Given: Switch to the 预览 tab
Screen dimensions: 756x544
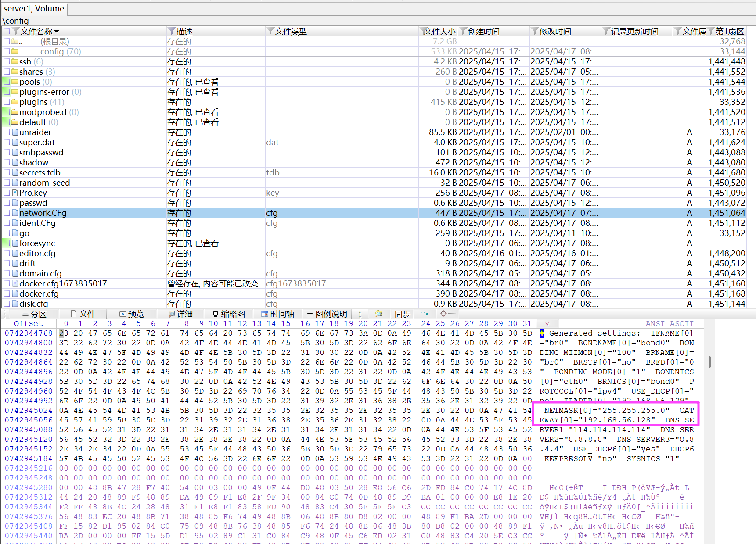Looking at the screenshot, I should pyautogui.click(x=132, y=314).
